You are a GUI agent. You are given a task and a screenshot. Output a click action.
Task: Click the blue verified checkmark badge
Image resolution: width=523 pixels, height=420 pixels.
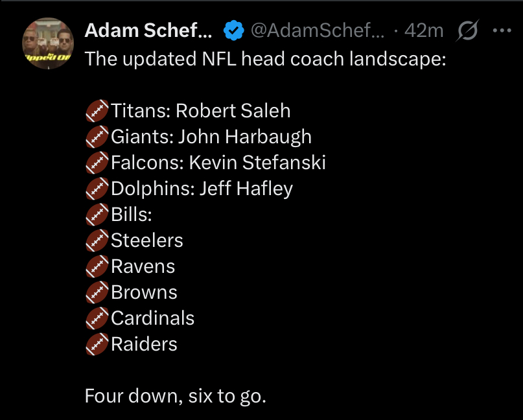[233, 30]
